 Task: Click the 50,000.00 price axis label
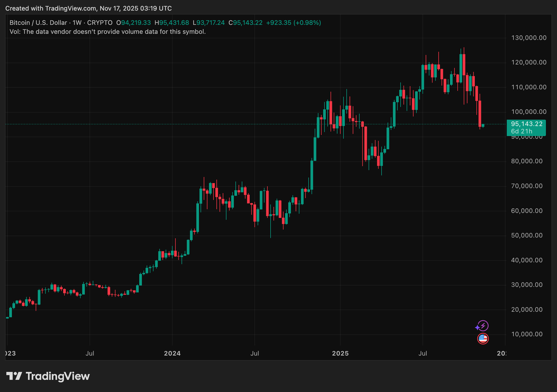[x=528, y=235]
